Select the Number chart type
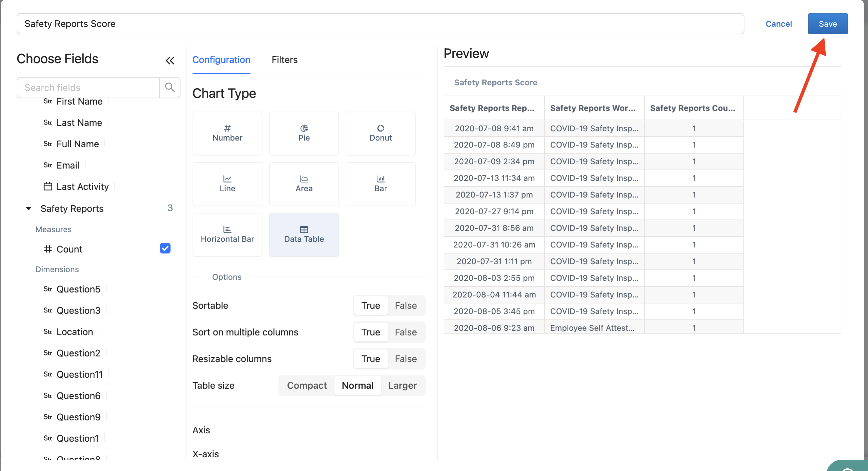 pyautogui.click(x=227, y=134)
